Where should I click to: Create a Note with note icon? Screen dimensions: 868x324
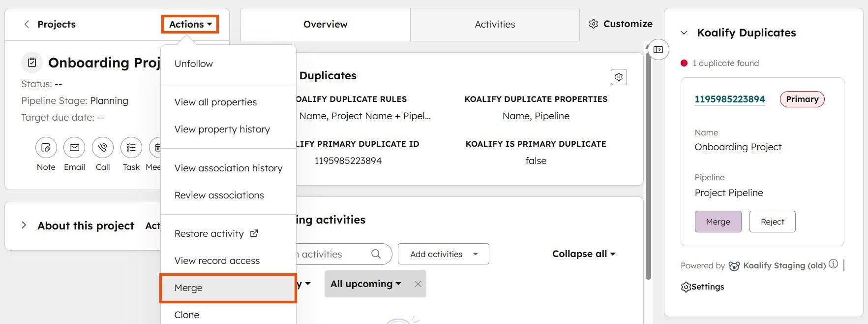(46, 147)
